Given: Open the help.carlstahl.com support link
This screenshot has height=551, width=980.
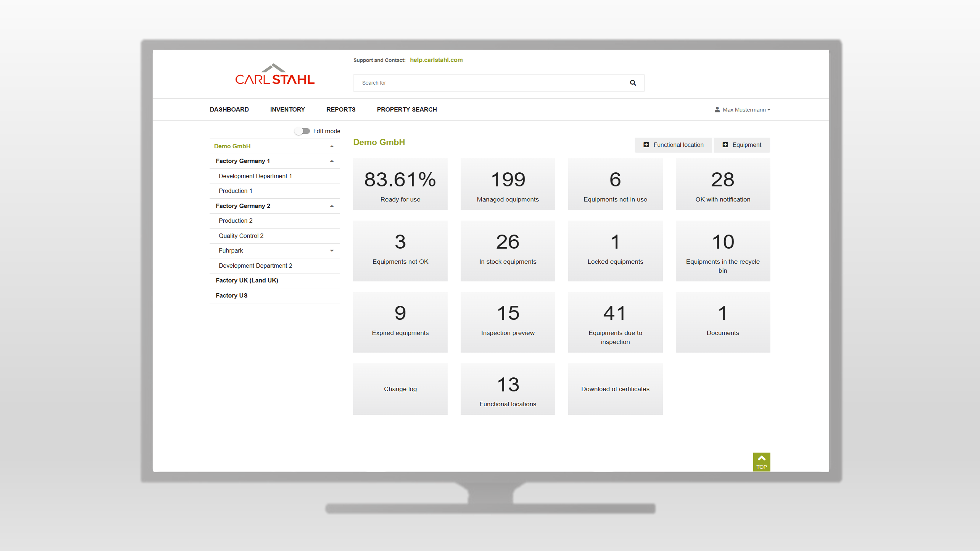Looking at the screenshot, I should [x=436, y=60].
